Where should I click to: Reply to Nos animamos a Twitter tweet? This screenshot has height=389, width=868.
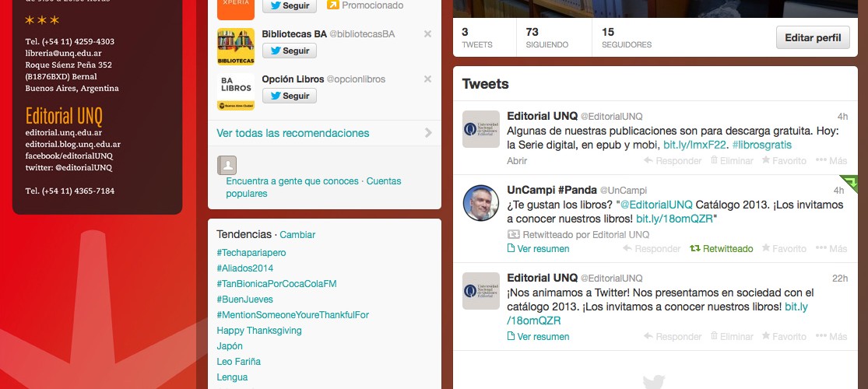point(673,336)
